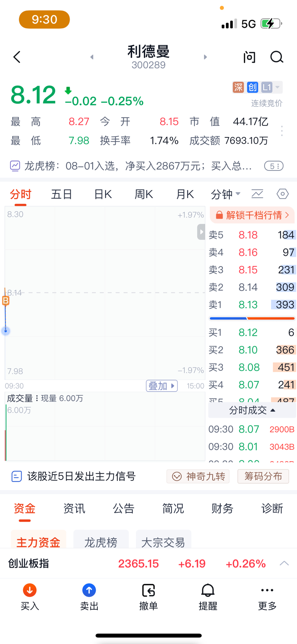Open the 叠加 overlay button

(x=162, y=386)
